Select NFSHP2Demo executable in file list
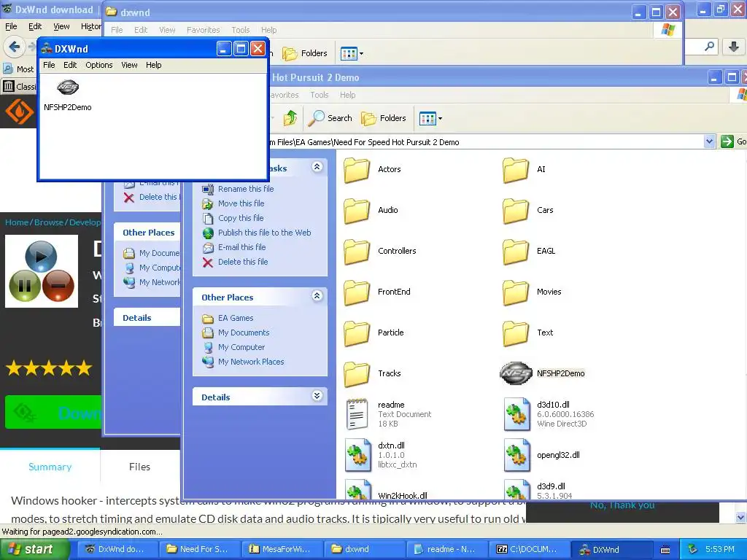 543,373
